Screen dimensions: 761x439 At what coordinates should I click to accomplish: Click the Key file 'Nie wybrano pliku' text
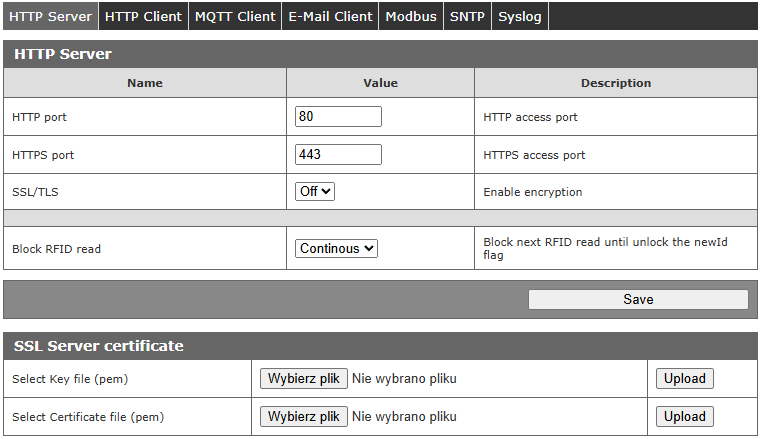point(404,379)
